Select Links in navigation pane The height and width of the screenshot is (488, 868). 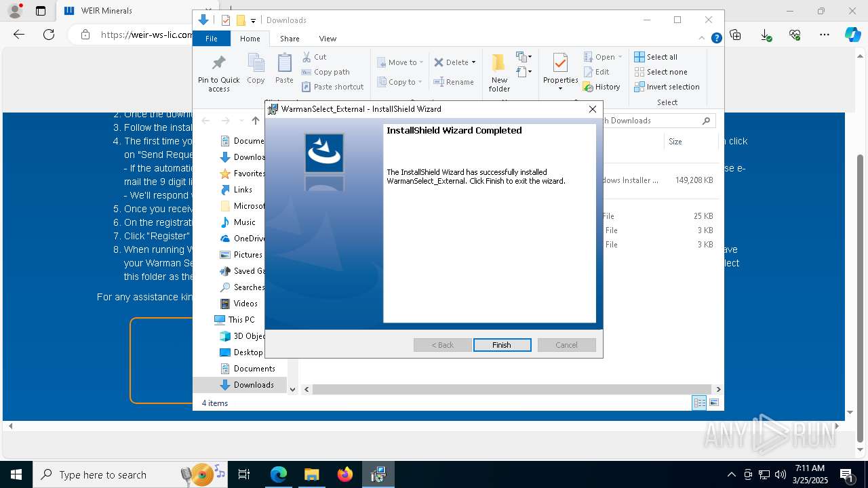243,190
